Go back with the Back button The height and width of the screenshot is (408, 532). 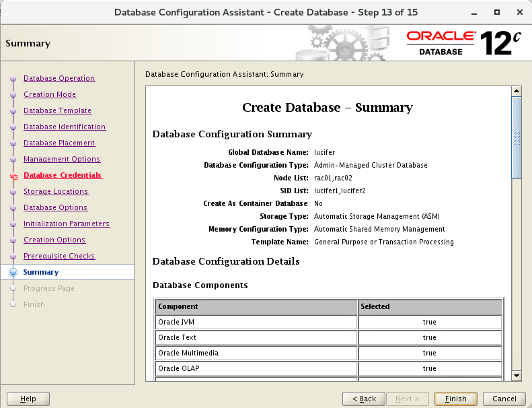click(x=364, y=399)
